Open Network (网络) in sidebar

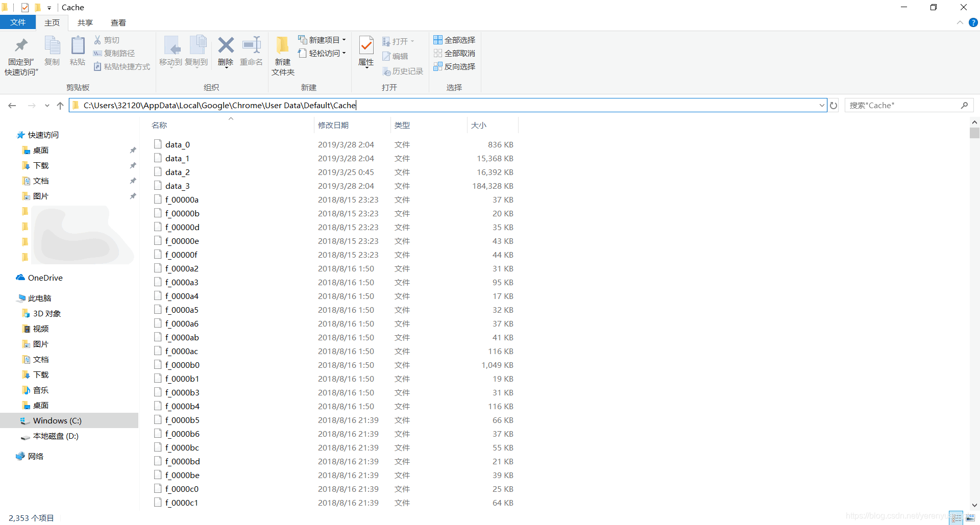[30, 456]
